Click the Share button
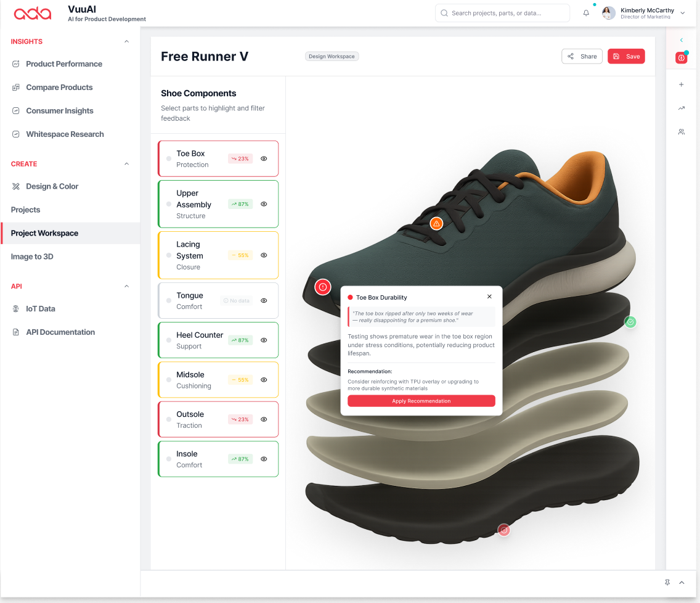 tap(582, 56)
